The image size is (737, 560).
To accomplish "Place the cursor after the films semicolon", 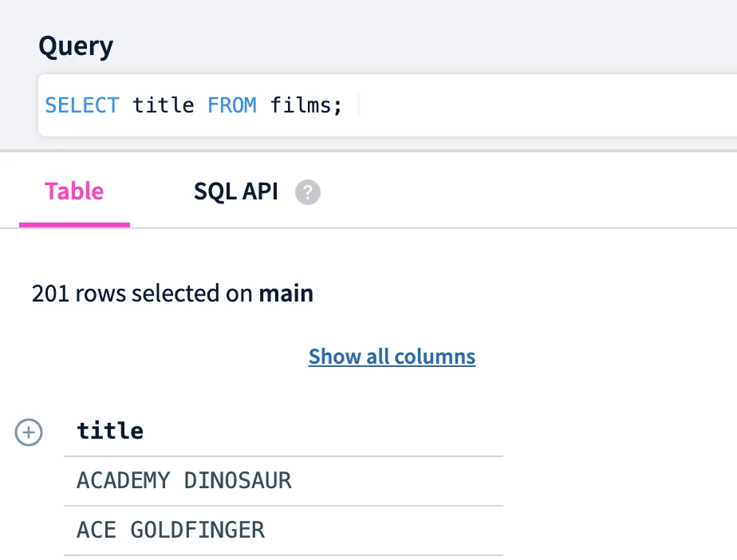I will (x=353, y=105).
